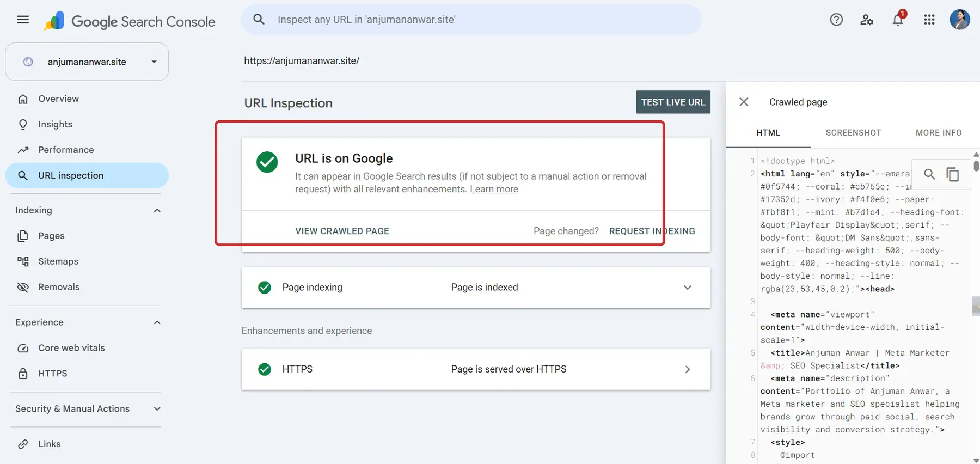Image resolution: width=980 pixels, height=464 pixels.
Task: Close the Crawled page panel
Action: [x=744, y=102]
